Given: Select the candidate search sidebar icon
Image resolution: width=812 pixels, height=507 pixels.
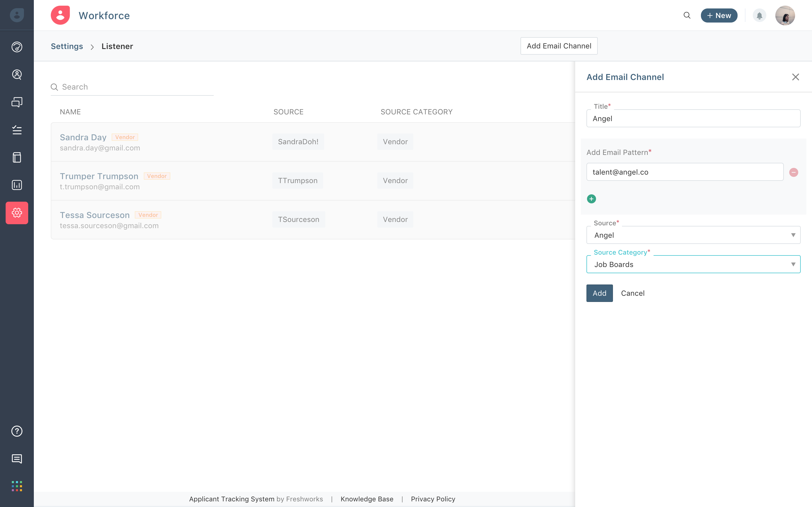Looking at the screenshot, I should pyautogui.click(x=17, y=74).
